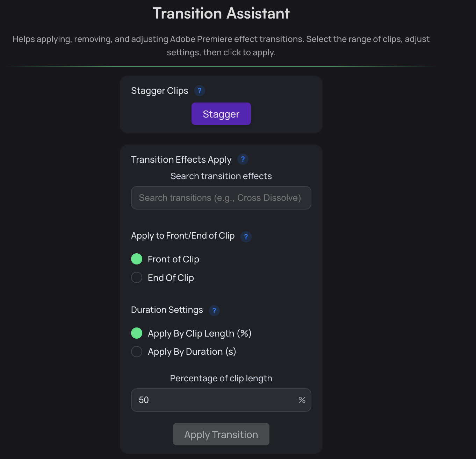Click the percentage field showing 50
This screenshot has height=459, width=476.
pos(210,400)
